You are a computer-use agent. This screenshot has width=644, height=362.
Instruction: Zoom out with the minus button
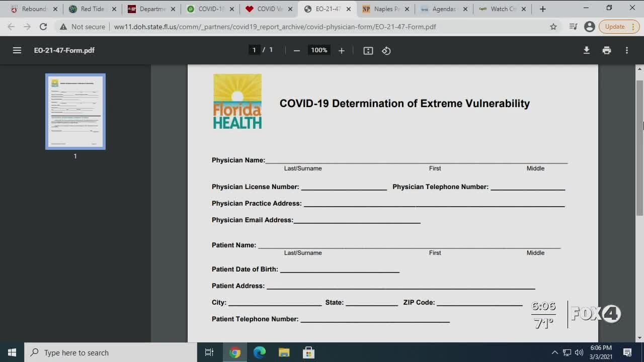point(297,50)
